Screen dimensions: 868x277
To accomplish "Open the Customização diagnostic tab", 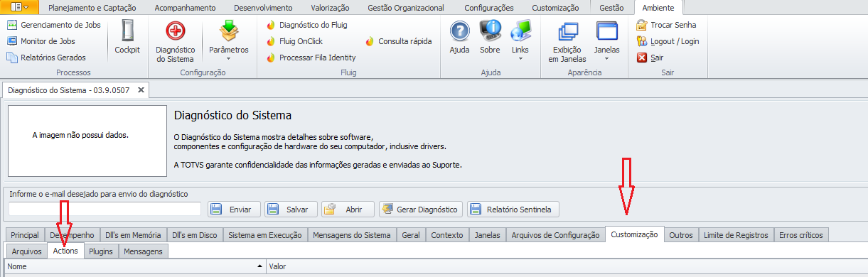I will click(635, 234).
